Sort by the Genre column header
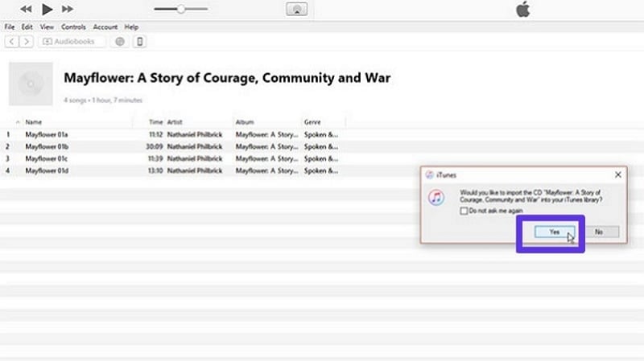Image resolution: width=644 pixels, height=361 pixels. pyautogui.click(x=312, y=122)
